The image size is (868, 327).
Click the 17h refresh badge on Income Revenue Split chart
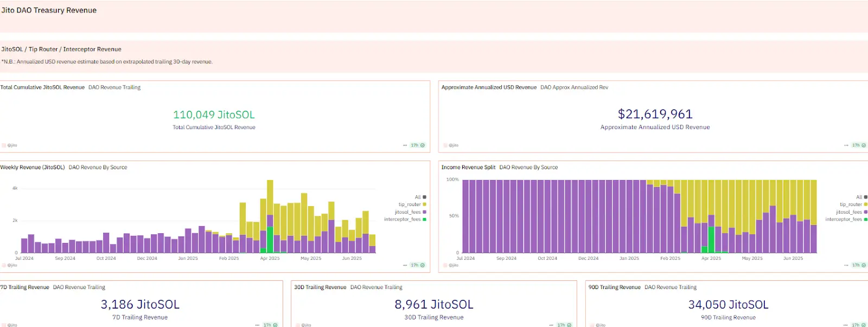click(x=859, y=265)
